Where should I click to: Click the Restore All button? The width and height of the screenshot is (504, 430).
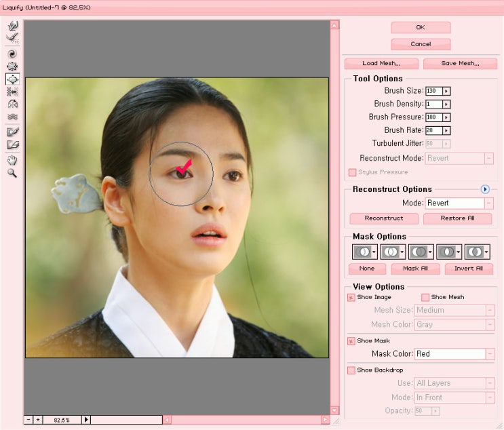[457, 218]
